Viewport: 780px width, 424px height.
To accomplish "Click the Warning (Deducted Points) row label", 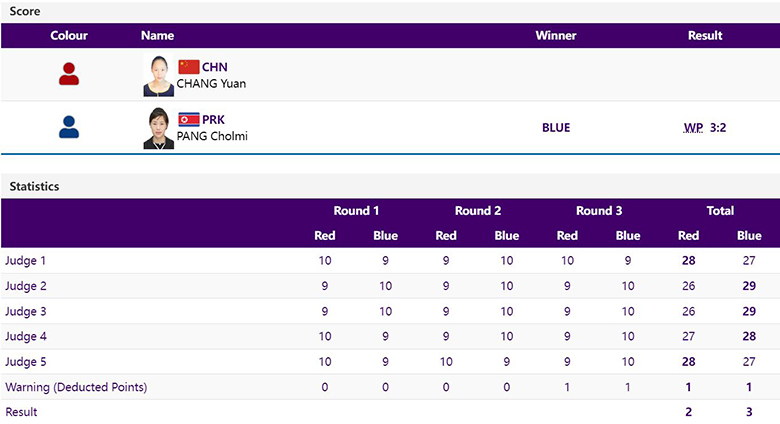I will pyautogui.click(x=76, y=387).
